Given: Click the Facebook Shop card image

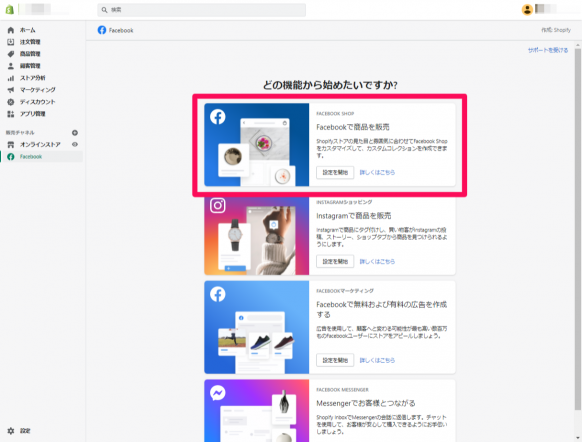Looking at the screenshot, I should pyautogui.click(x=256, y=145).
